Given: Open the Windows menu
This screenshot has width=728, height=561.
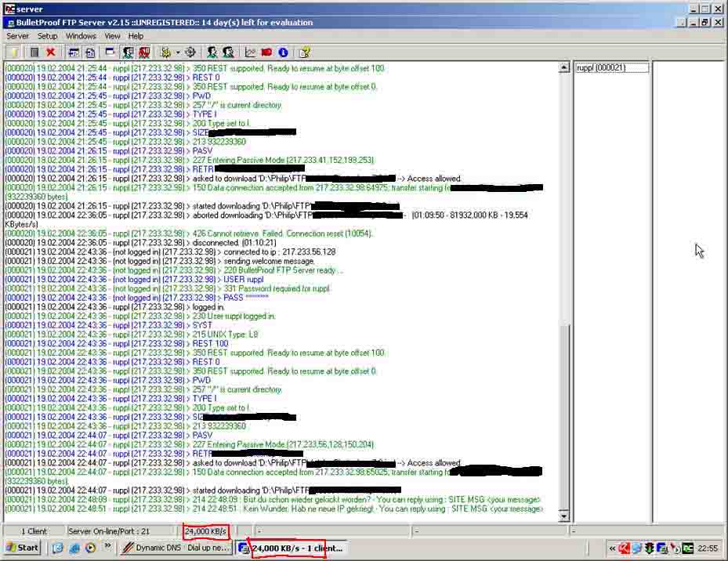Looking at the screenshot, I should coord(81,36).
